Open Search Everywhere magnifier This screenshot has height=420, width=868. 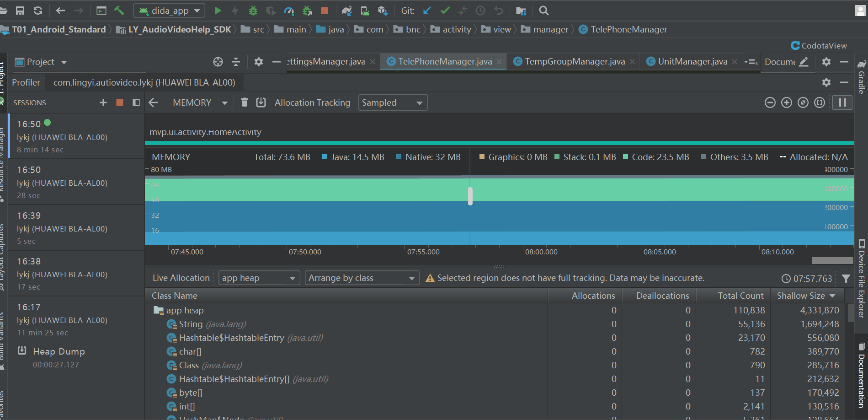click(543, 11)
